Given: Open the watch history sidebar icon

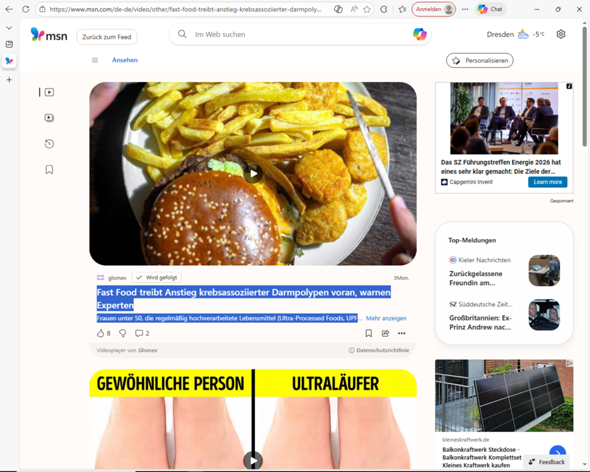Looking at the screenshot, I should pyautogui.click(x=49, y=144).
